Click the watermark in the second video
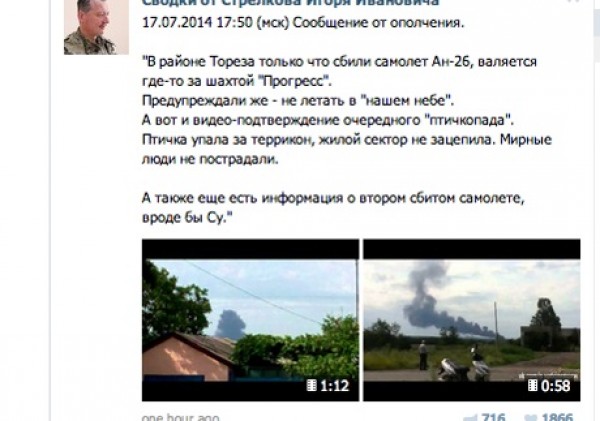The image size is (600, 421). coord(547,375)
